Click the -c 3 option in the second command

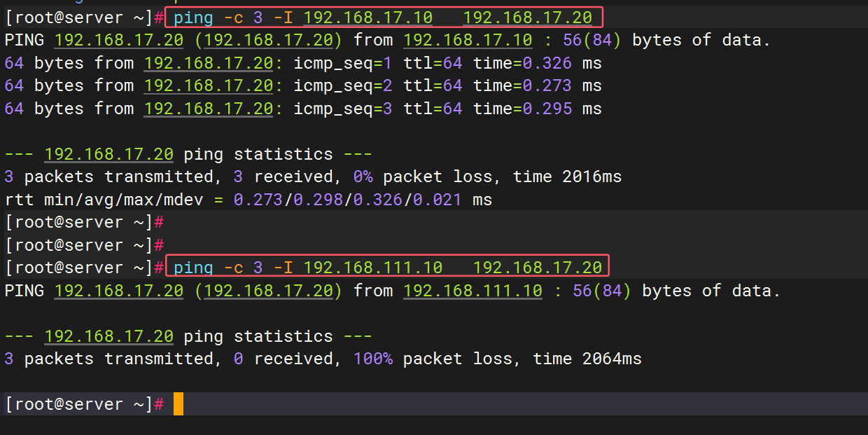(244, 267)
